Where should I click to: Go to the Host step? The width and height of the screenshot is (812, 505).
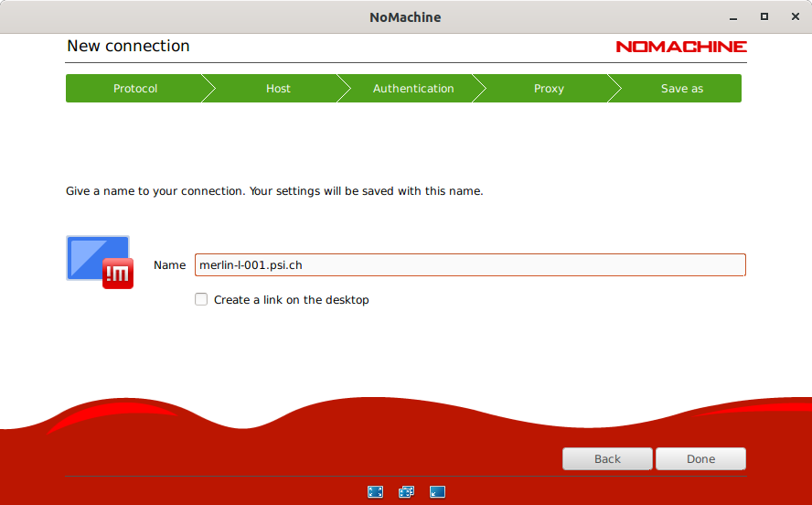click(x=278, y=89)
